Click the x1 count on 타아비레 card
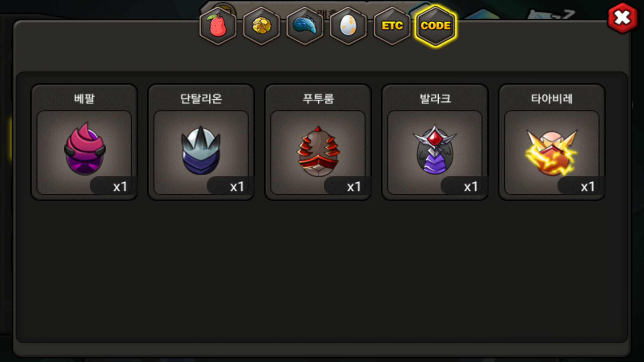The height and width of the screenshot is (362, 644). [x=588, y=187]
